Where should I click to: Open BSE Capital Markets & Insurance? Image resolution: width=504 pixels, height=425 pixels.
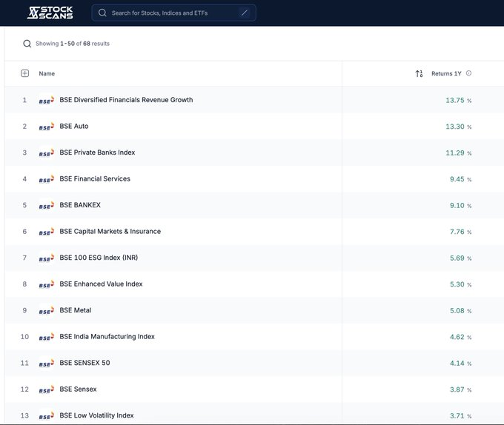tap(110, 232)
